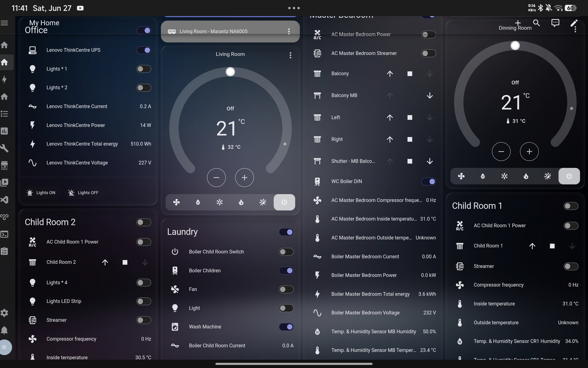Open the Settings gear in sidebar

tap(4, 313)
